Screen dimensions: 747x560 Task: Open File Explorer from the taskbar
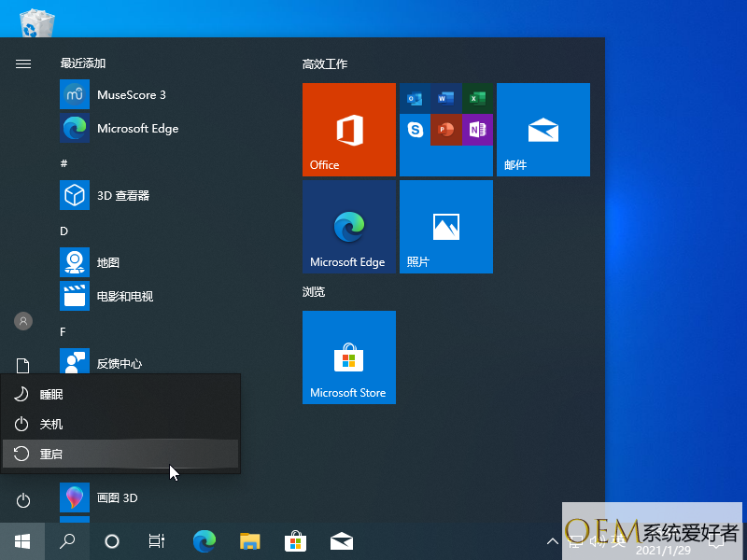tap(249, 540)
